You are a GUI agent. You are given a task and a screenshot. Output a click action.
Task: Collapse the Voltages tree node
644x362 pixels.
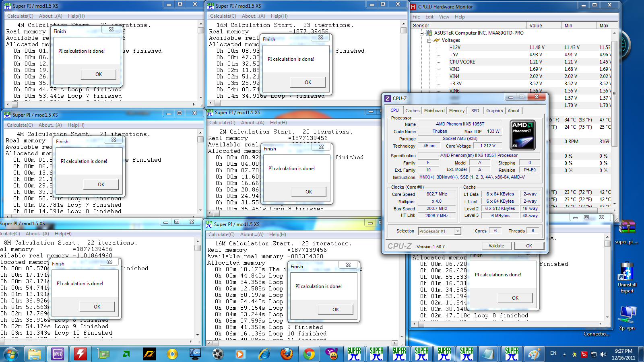(429, 41)
